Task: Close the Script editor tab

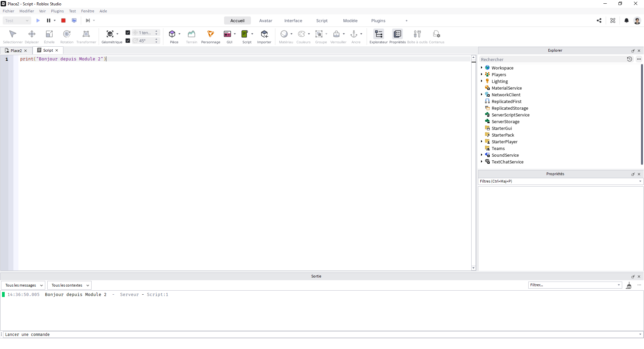Action: 57,50
